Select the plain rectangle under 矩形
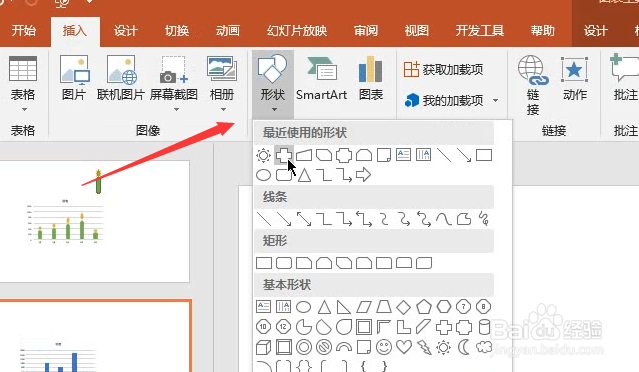The image size is (639, 372). tap(264, 263)
